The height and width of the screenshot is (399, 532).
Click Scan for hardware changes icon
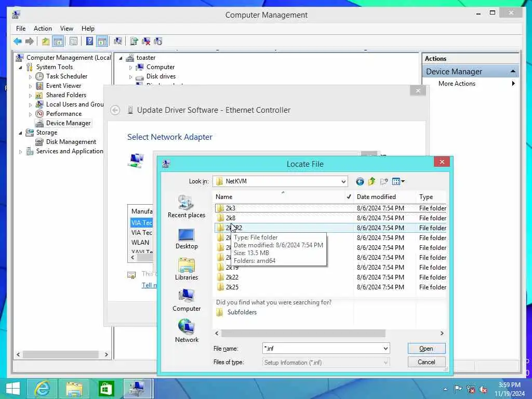click(118, 42)
